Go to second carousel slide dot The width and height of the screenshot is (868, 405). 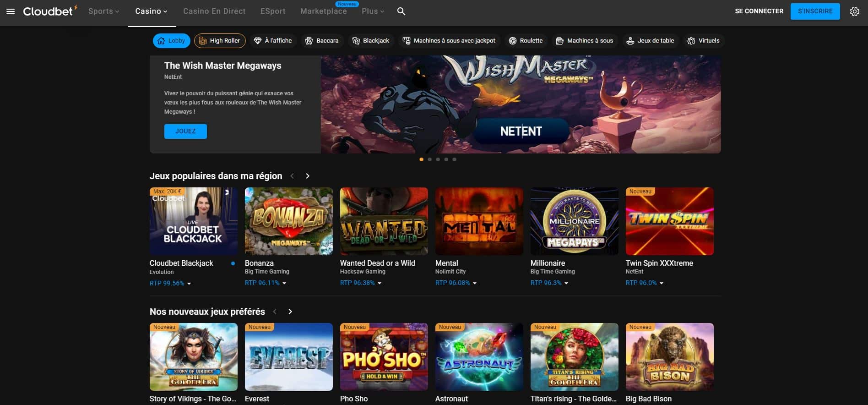430,159
